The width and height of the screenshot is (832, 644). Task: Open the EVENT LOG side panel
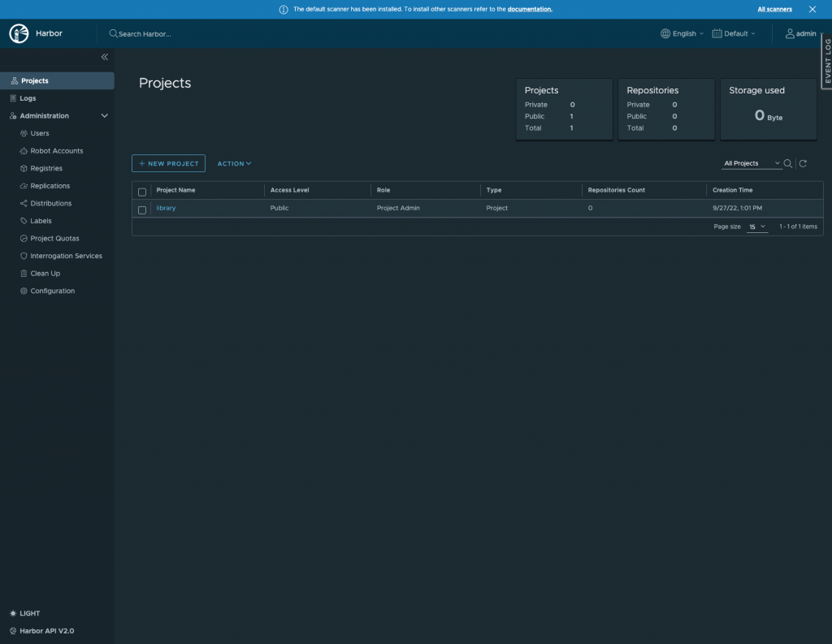[x=827, y=61]
